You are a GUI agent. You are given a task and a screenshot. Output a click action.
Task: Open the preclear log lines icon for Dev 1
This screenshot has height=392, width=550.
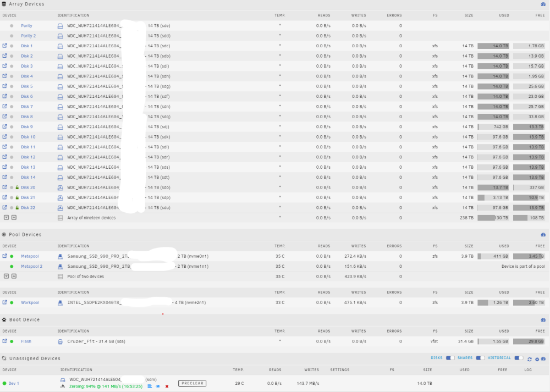(x=150, y=387)
